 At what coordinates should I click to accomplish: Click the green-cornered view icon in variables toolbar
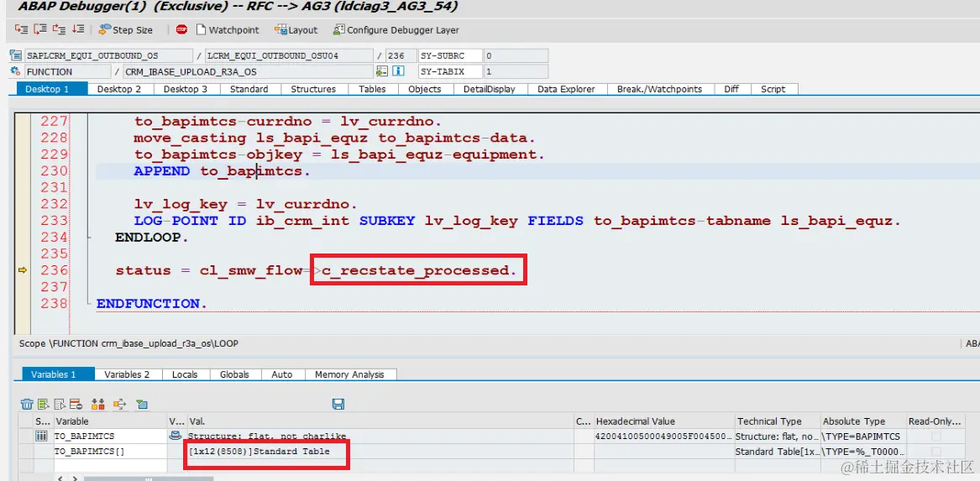pos(142,404)
